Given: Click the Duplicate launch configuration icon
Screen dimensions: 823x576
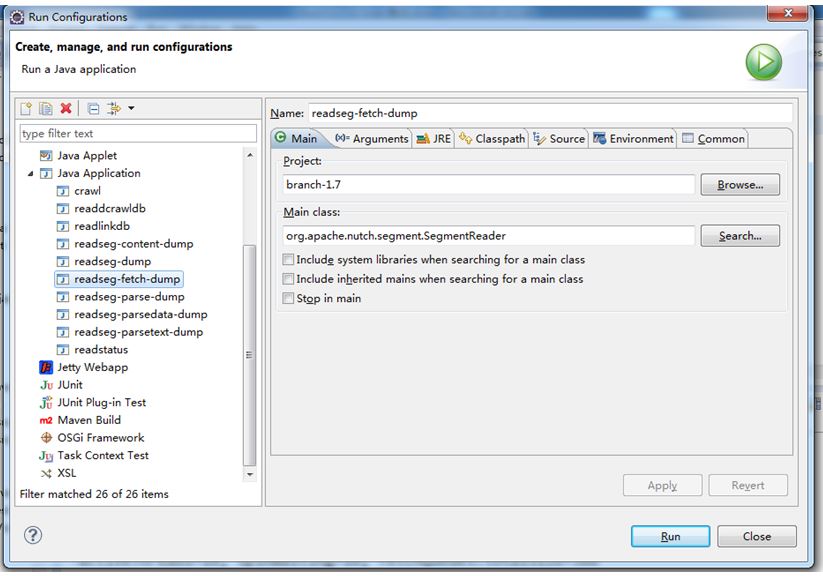Looking at the screenshot, I should 46,108.
